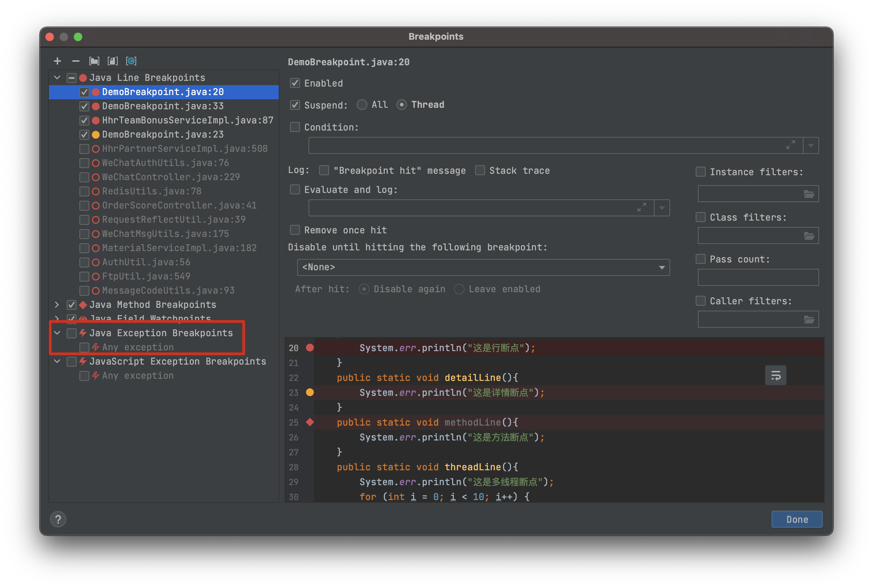Expand the Java Field Watchpoints group
The width and height of the screenshot is (873, 588).
click(57, 318)
